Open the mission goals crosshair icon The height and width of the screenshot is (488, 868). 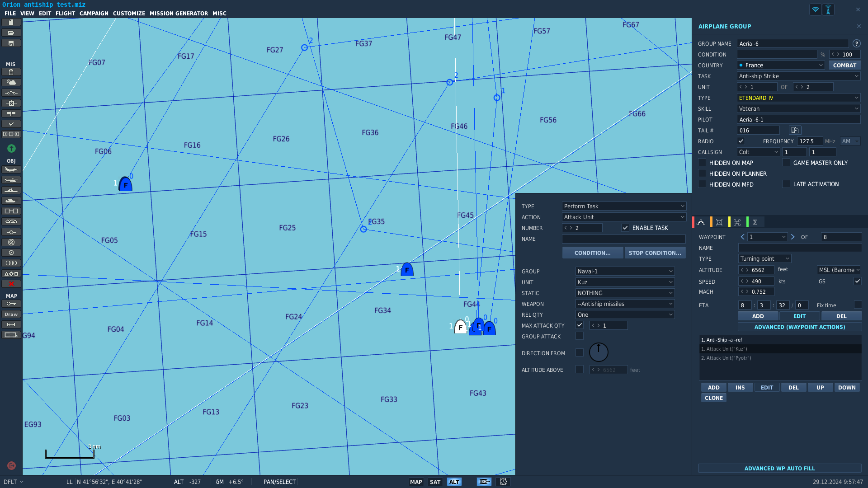[11, 103]
